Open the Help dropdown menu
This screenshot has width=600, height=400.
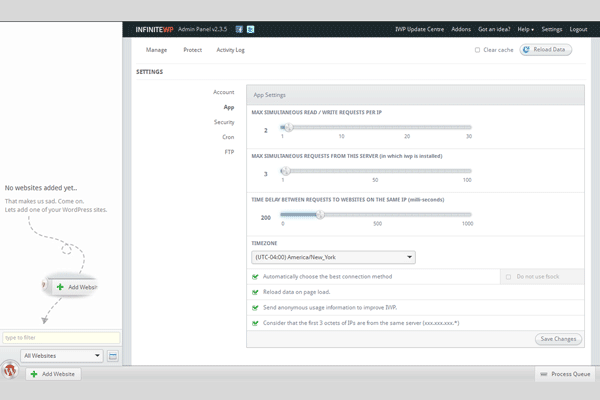point(525,30)
